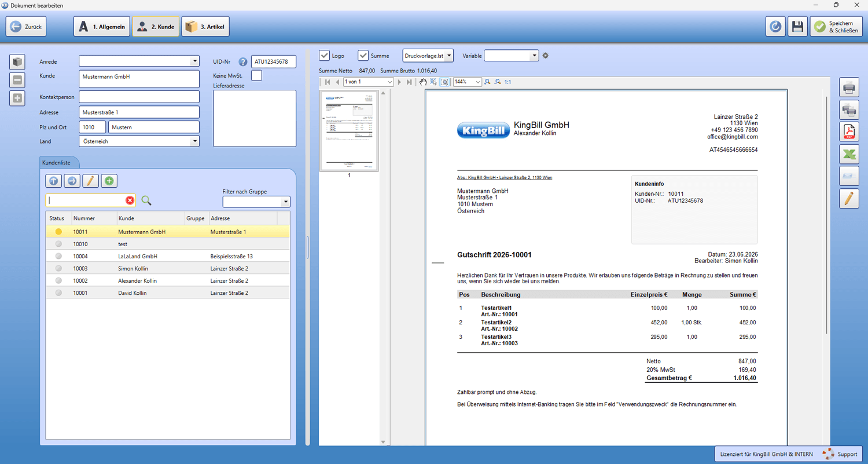Edit selected customer with Kundenliste pencil icon
This screenshot has height=464, width=868.
pyautogui.click(x=90, y=181)
